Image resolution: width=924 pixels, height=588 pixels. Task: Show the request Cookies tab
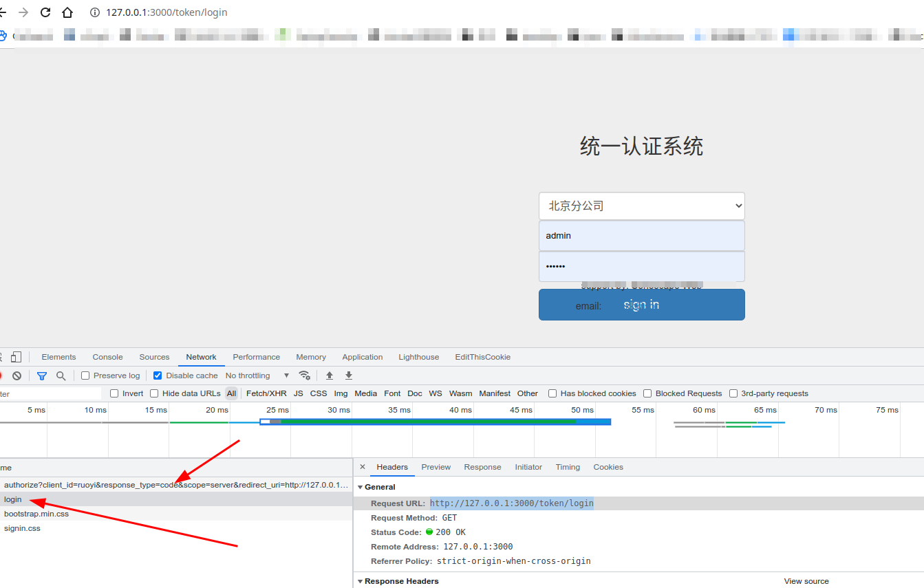pyautogui.click(x=608, y=467)
